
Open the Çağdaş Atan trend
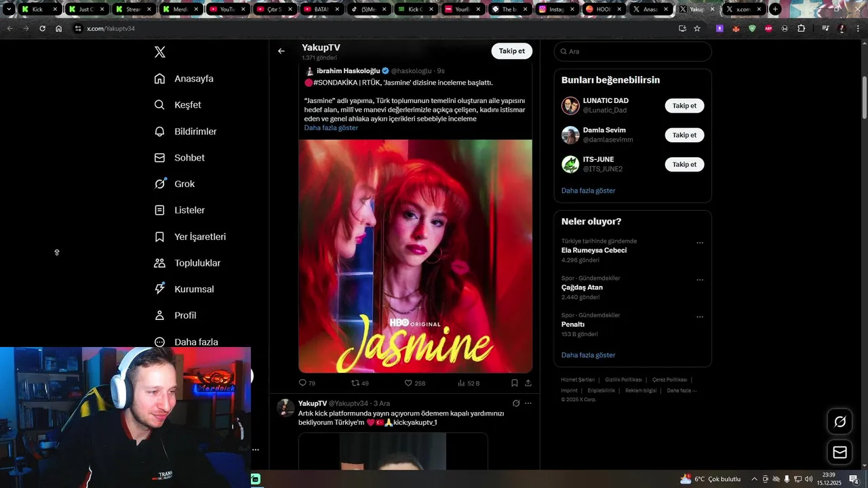pos(582,287)
